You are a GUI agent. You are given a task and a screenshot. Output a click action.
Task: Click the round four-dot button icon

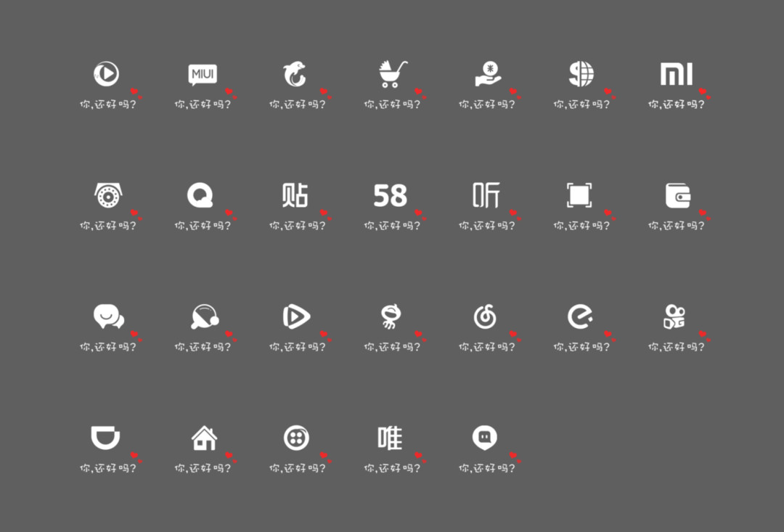[x=296, y=438]
